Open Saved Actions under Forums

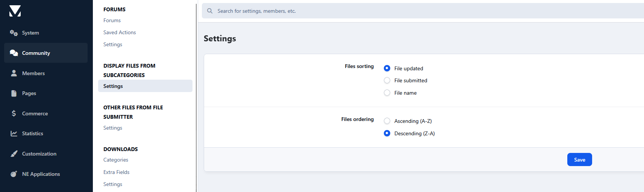pos(120,33)
